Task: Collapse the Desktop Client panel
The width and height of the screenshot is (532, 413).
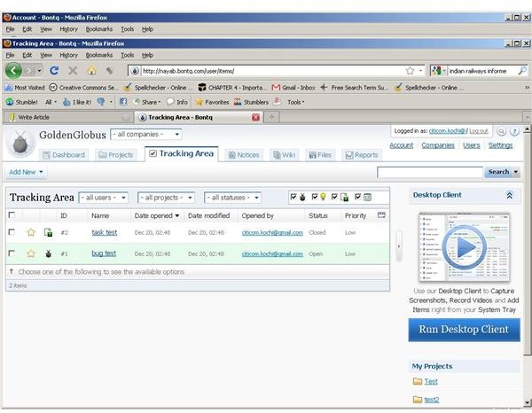Action: [509, 195]
